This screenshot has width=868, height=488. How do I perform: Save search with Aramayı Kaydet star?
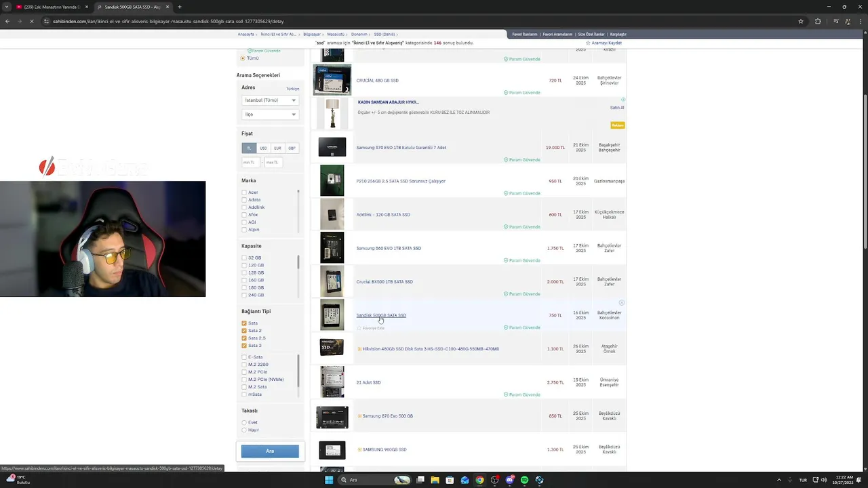[x=604, y=43]
